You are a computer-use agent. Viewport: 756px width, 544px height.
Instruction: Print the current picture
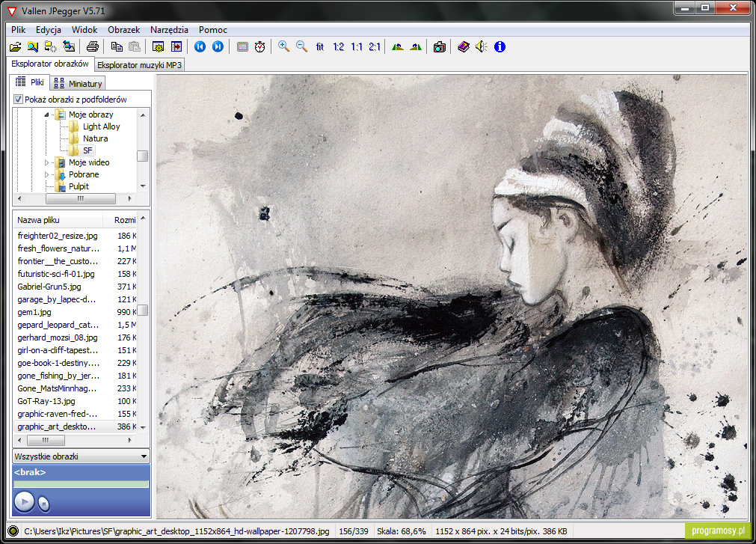pyautogui.click(x=93, y=47)
